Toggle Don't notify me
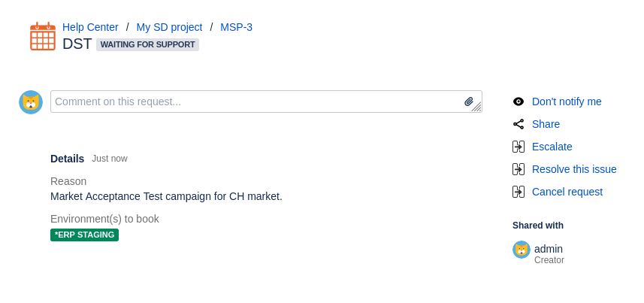 point(567,102)
